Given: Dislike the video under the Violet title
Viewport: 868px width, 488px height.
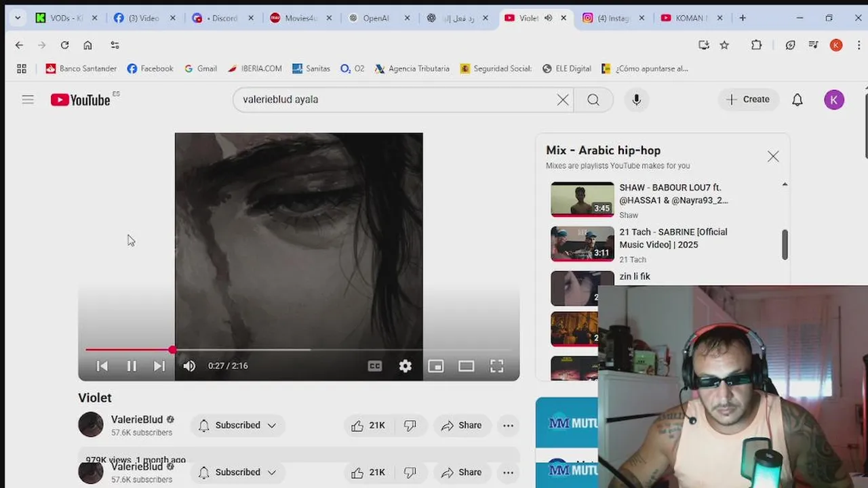Looking at the screenshot, I should pos(410,425).
